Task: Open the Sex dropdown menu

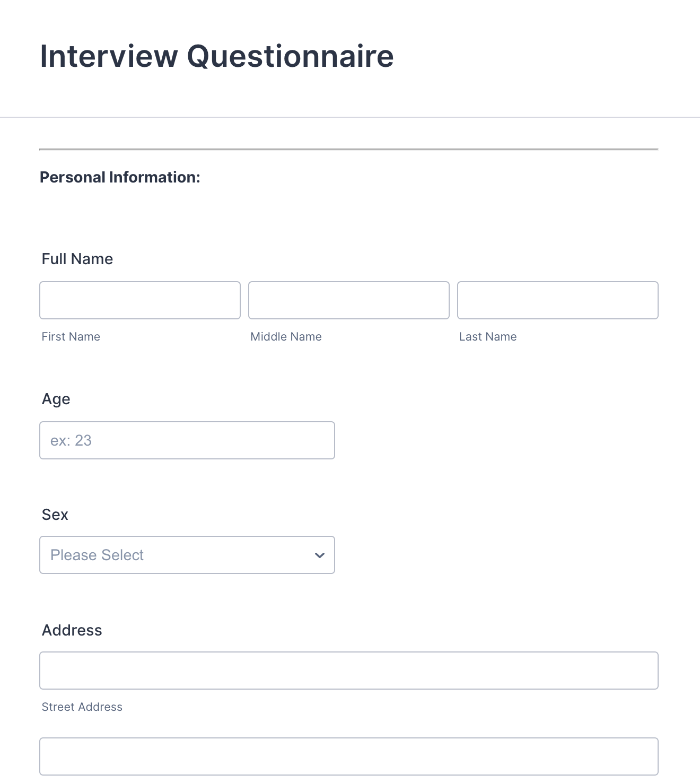Action: (187, 555)
